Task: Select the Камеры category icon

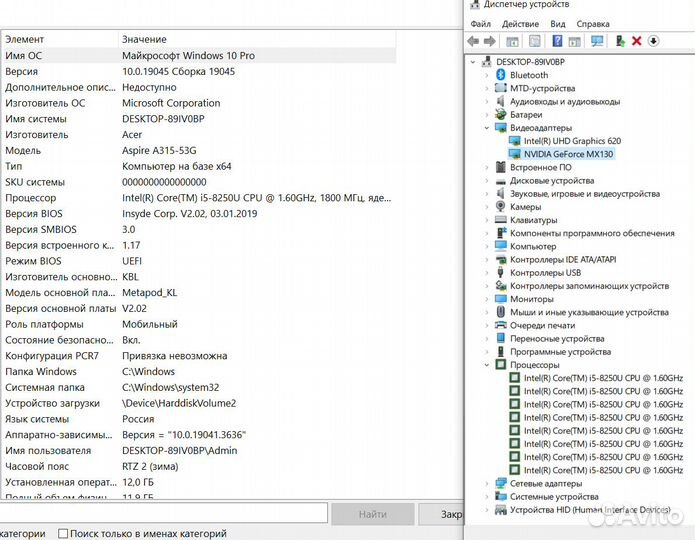Action: coord(500,207)
